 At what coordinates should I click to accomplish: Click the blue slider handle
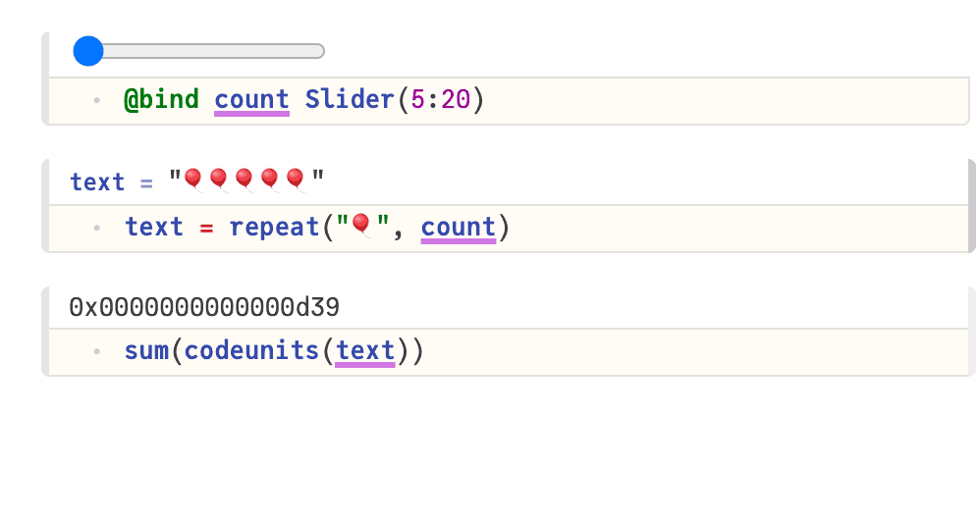click(x=88, y=51)
